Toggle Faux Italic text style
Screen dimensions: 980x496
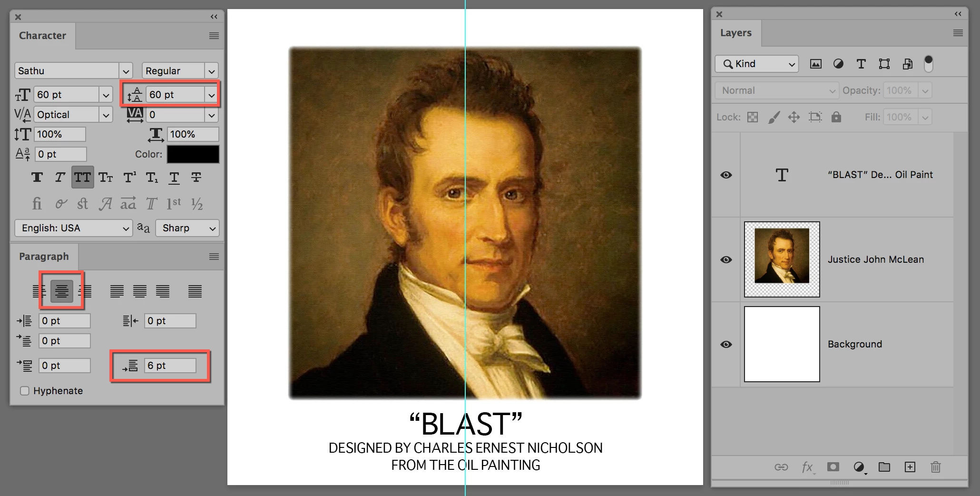click(59, 178)
